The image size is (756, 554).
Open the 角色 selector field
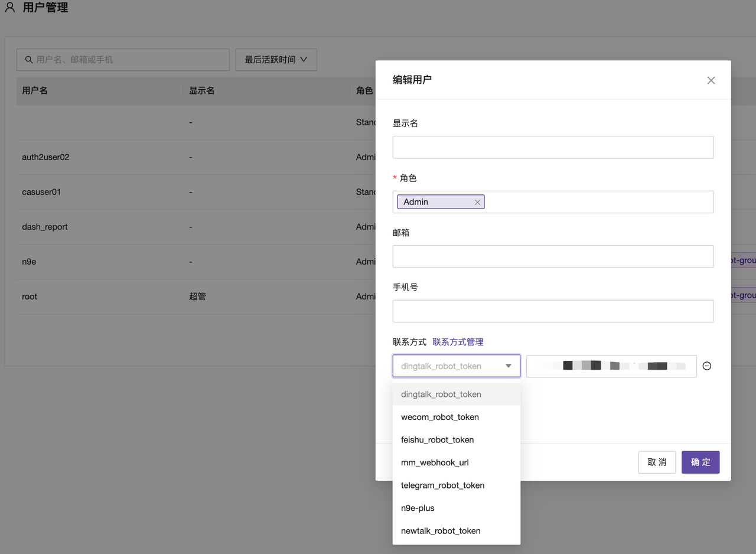[x=553, y=202]
